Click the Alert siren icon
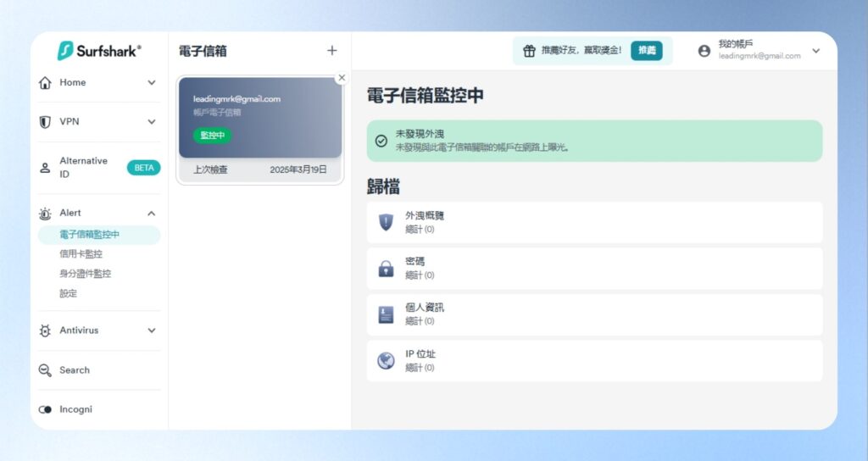This screenshot has width=868, height=461. 45,213
